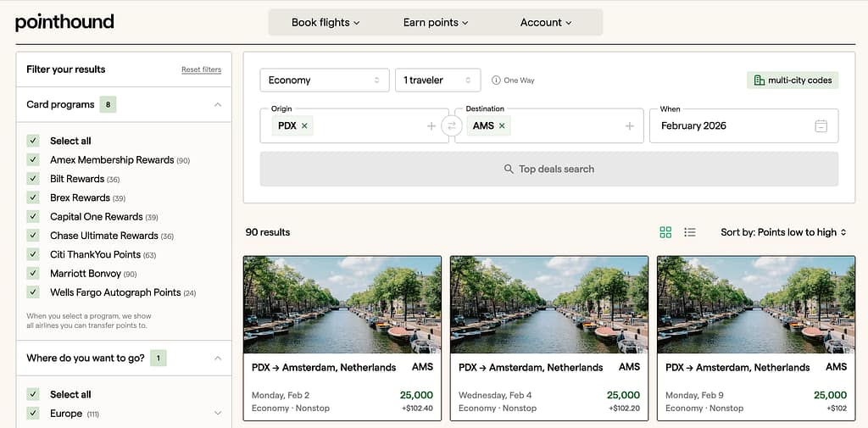This screenshot has width=868, height=428.
Task: Add another origin airport with plus icon
Action: (431, 126)
